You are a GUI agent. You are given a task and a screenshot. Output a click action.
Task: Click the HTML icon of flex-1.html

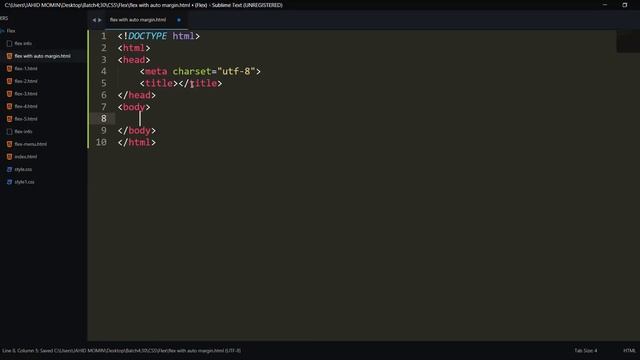click(9, 69)
